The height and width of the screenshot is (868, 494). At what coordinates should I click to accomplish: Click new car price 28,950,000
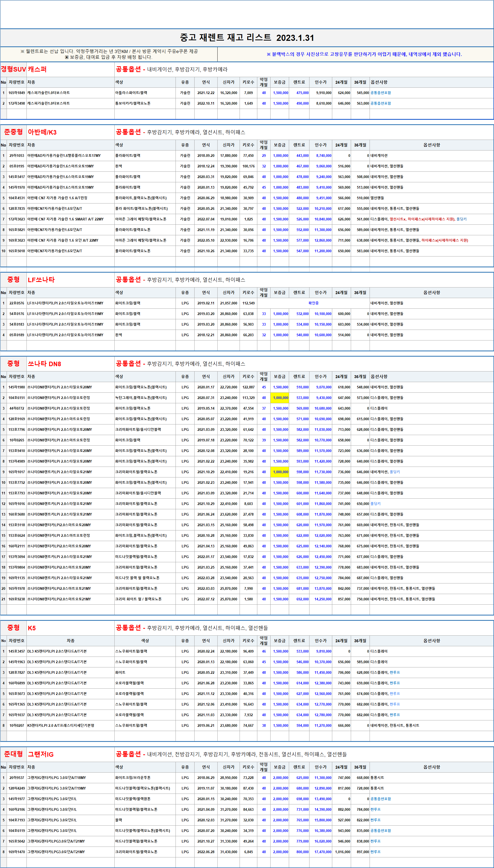[x=229, y=778]
